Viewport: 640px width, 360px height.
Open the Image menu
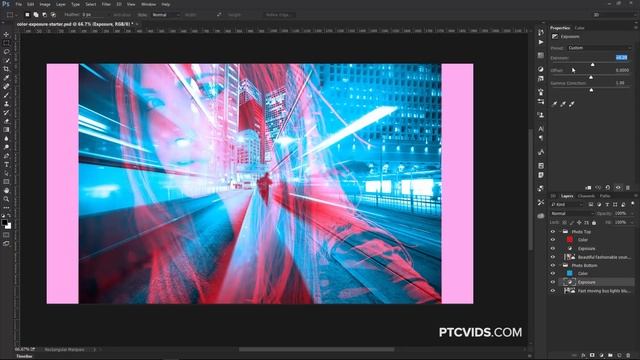(x=45, y=4)
